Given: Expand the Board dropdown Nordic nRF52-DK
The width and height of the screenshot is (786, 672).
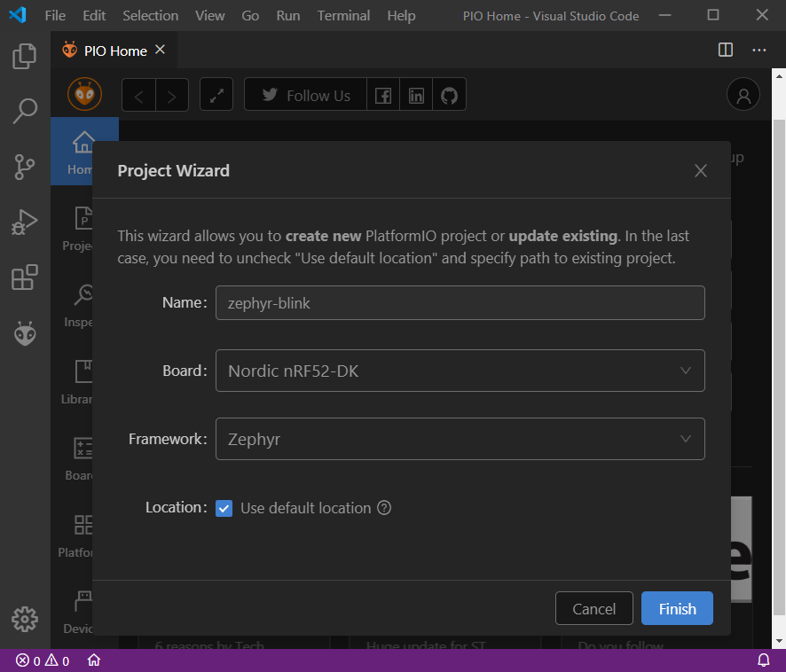Looking at the screenshot, I should point(460,371).
